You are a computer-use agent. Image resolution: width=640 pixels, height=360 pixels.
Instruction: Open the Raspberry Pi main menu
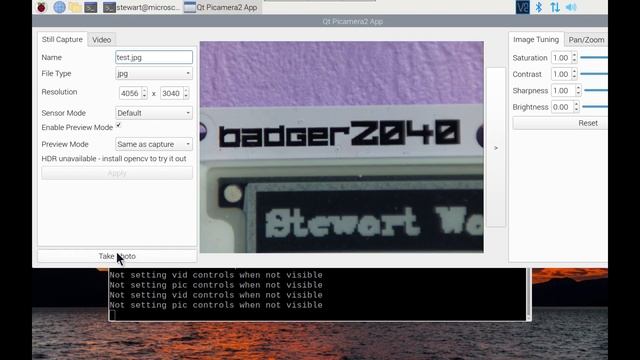coord(41,7)
